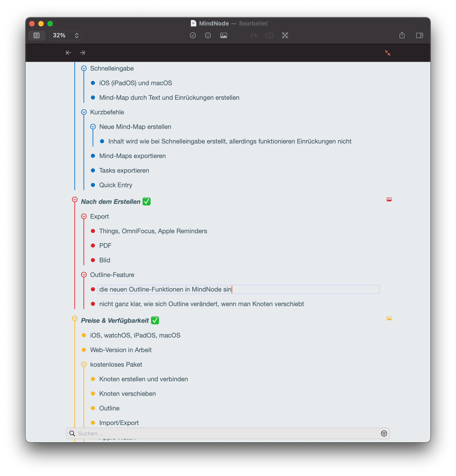Click the add note toolbar icon

269,36
